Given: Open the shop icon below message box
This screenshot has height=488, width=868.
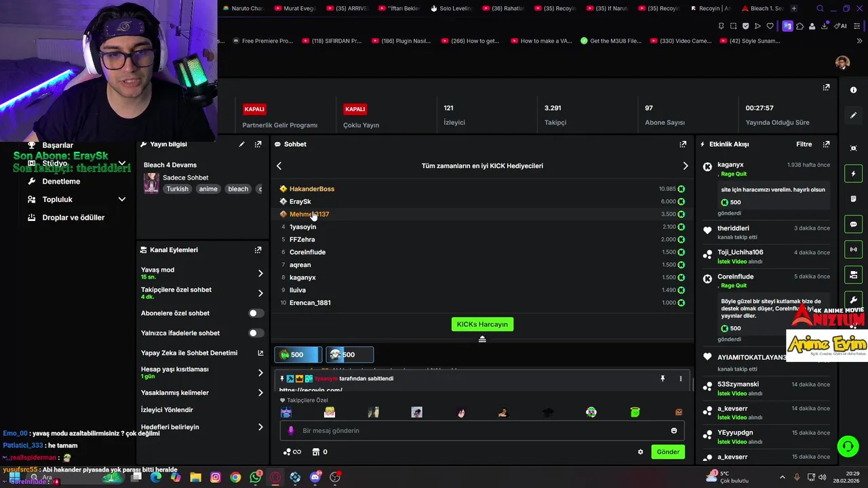Looking at the screenshot, I should pos(315,452).
